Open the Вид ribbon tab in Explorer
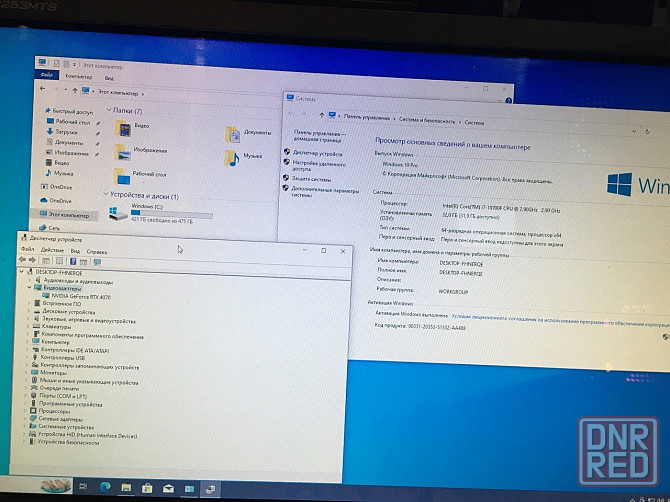This screenshot has height=502, width=670. 109,78
